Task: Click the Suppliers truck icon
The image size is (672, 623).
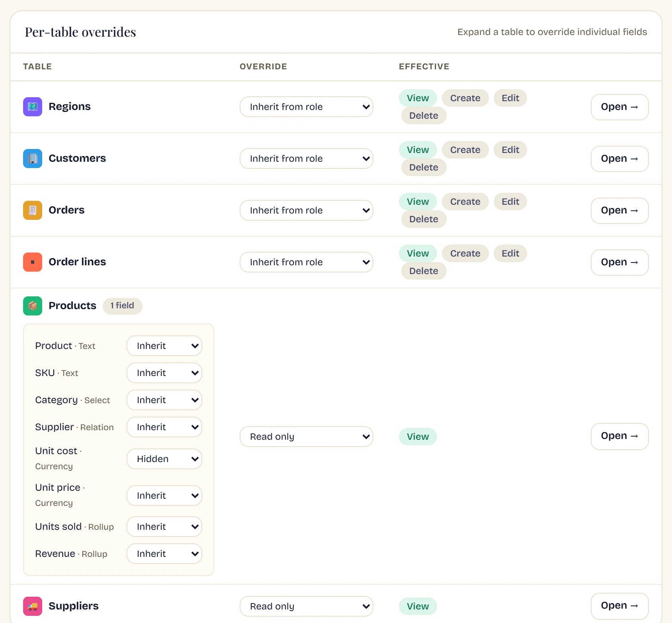Action: tap(33, 606)
